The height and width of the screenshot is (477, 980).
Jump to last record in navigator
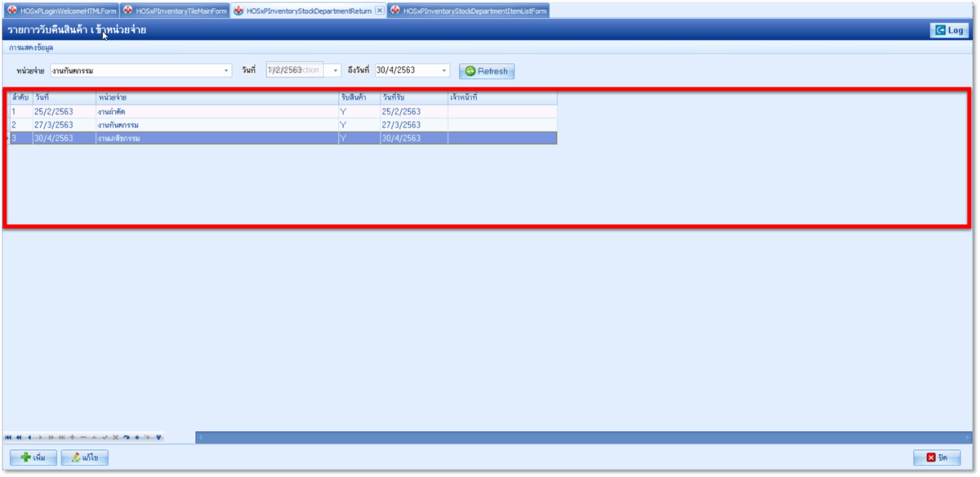(x=61, y=438)
